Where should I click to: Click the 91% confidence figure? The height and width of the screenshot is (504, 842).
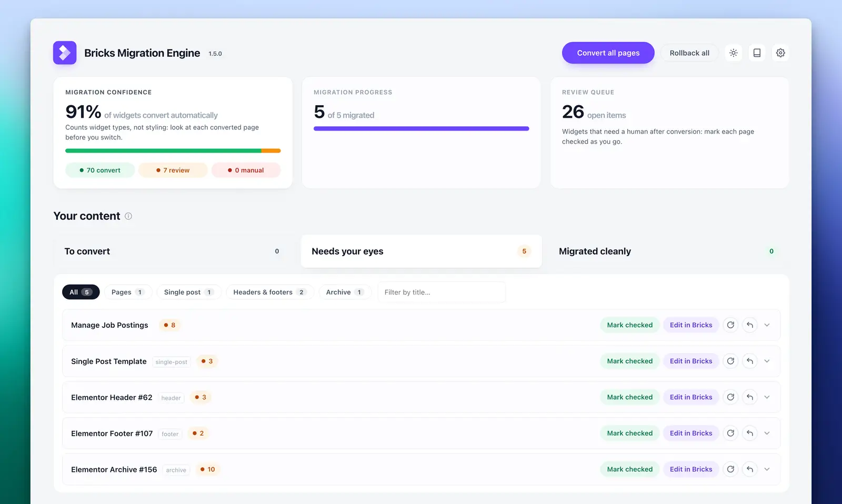click(83, 112)
